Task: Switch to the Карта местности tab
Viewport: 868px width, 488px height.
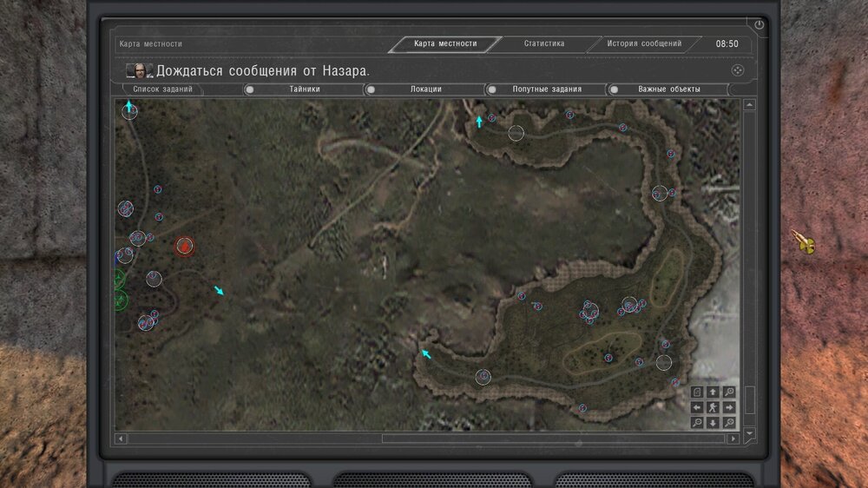Action: [x=445, y=43]
